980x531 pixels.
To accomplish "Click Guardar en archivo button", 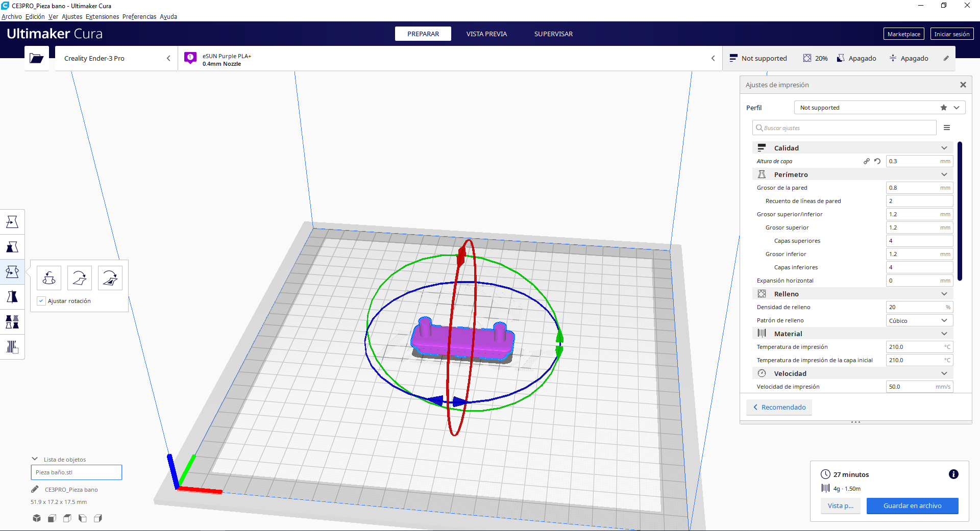I will (913, 505).
